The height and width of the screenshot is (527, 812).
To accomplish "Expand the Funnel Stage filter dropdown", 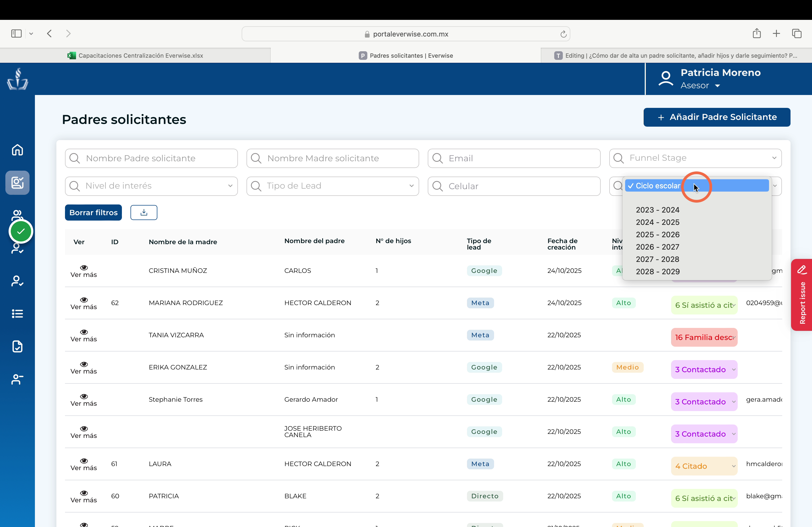I will click(x=695, y=158).
